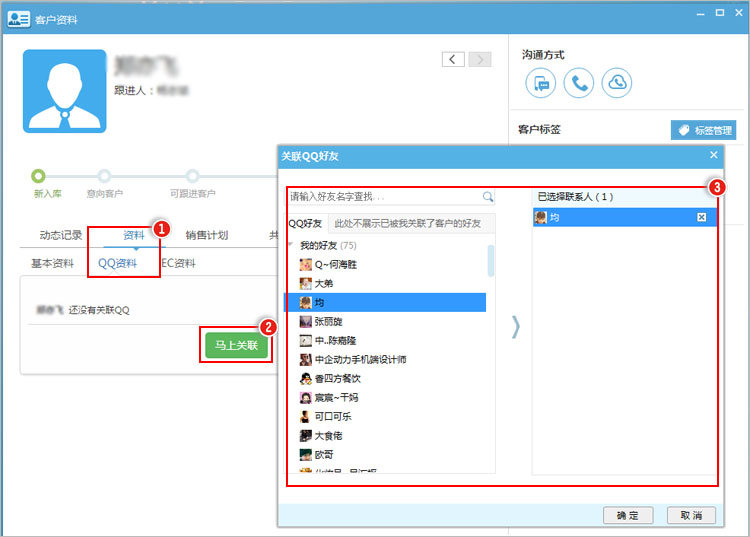The height and width of the screenshot is (537, 750).
Task: Open the EC资料 sub-tab
Action: click(178, 263)
